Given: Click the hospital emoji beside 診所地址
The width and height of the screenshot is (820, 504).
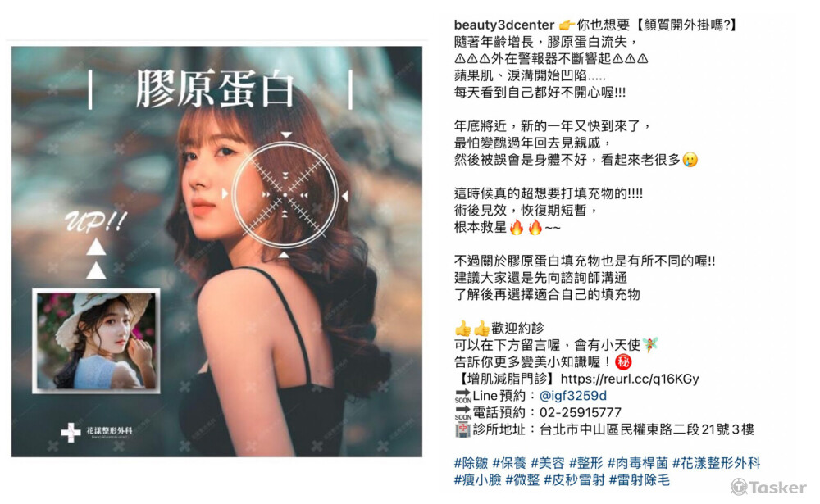Looking at the screenshot, I should [462, 429].
